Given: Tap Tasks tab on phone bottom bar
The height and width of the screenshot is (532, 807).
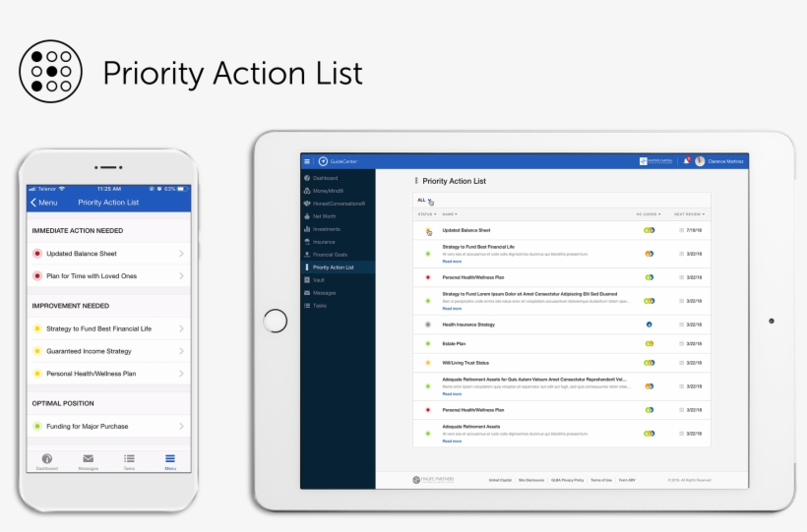Looking at the screenshot, I should pos(129,461).
